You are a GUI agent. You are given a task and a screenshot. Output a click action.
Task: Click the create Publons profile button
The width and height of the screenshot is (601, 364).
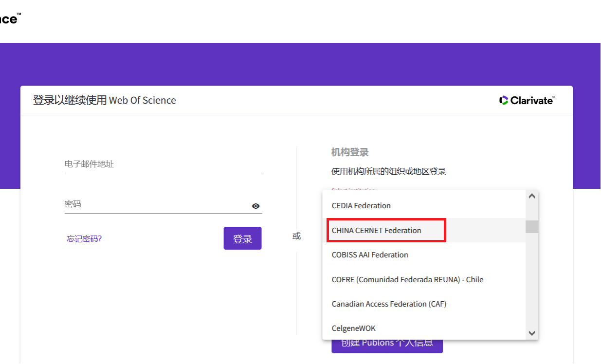point(387,345)
